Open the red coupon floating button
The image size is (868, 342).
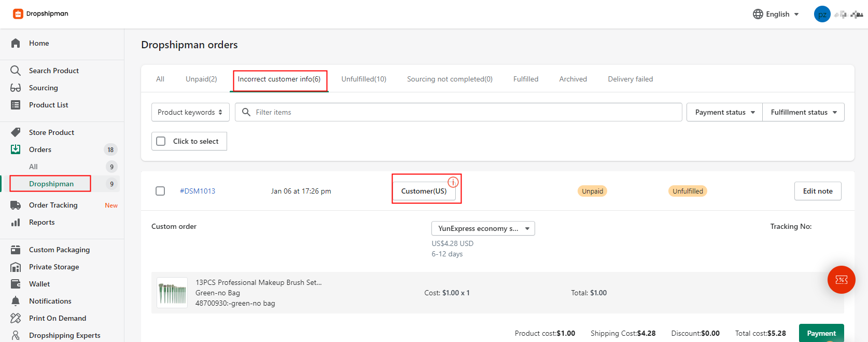pos(842,280)
